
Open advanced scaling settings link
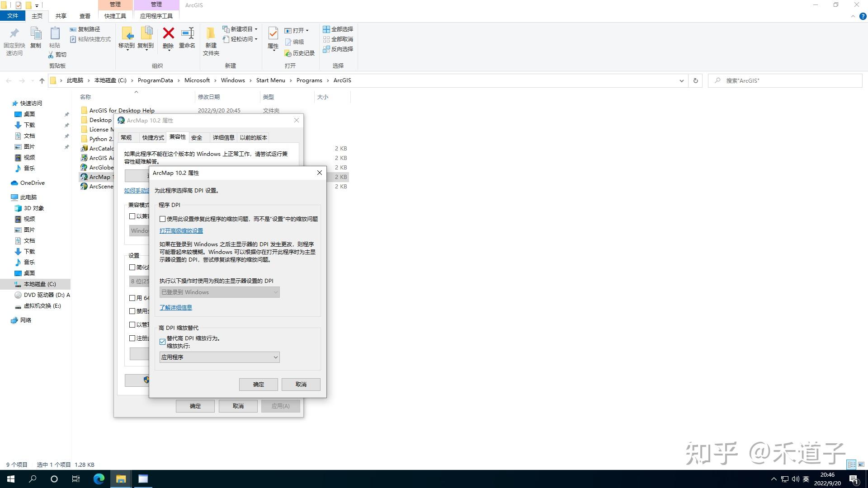pos(181,230)
